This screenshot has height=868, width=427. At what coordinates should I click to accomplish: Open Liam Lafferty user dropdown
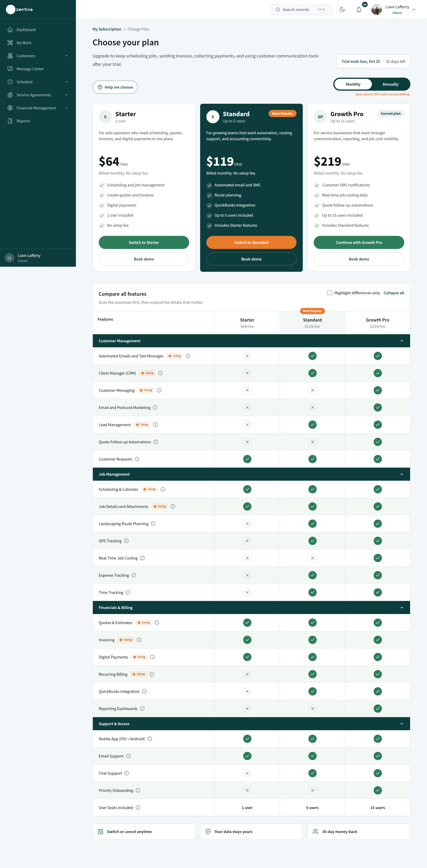(x=414, y=9)
